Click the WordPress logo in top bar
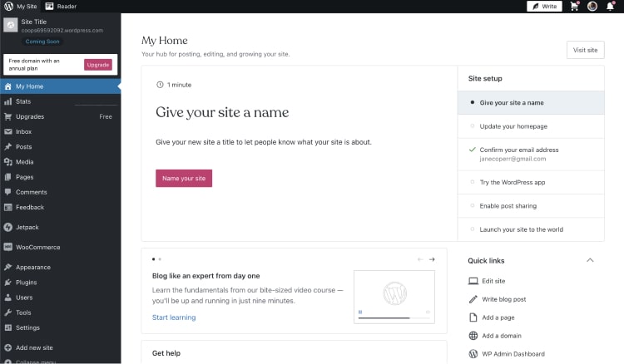Image resolution: width=624 pixels, height=364 pixels. (x=9, y=7)
